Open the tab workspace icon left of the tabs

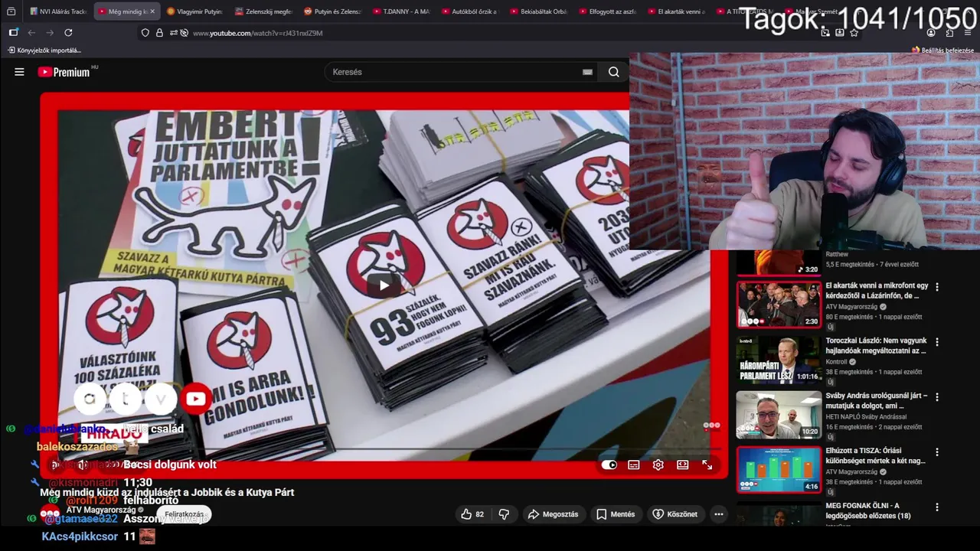coord(11,11)
